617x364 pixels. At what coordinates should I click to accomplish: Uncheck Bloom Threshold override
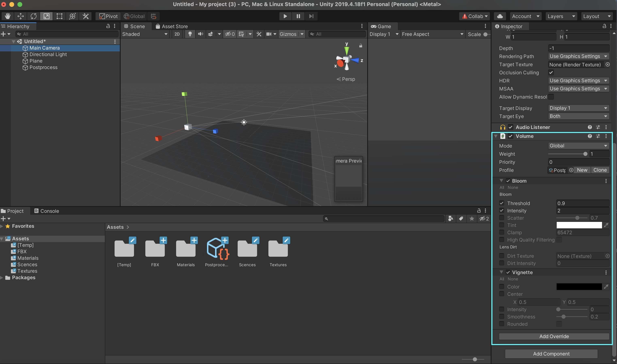[x=502, y=203]
